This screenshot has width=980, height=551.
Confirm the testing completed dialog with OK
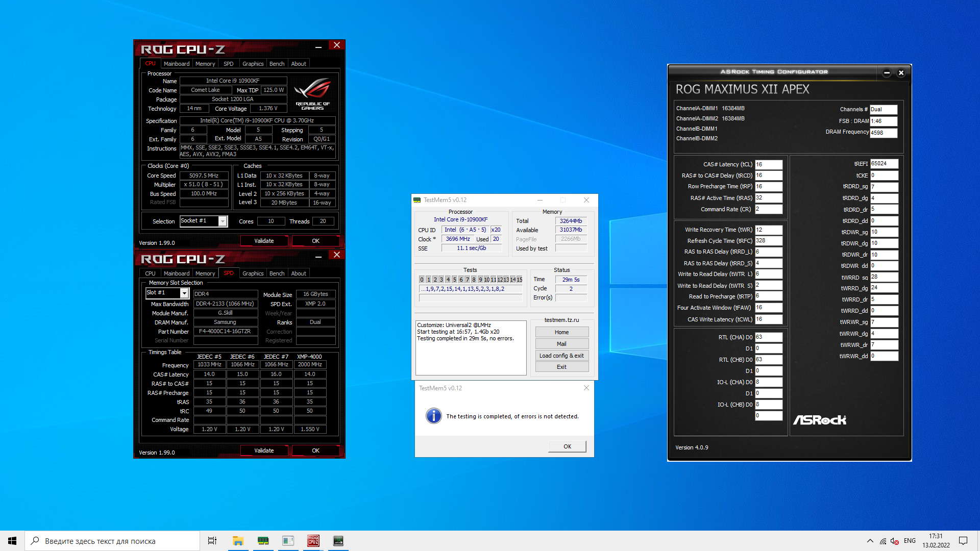coord(567,446)
